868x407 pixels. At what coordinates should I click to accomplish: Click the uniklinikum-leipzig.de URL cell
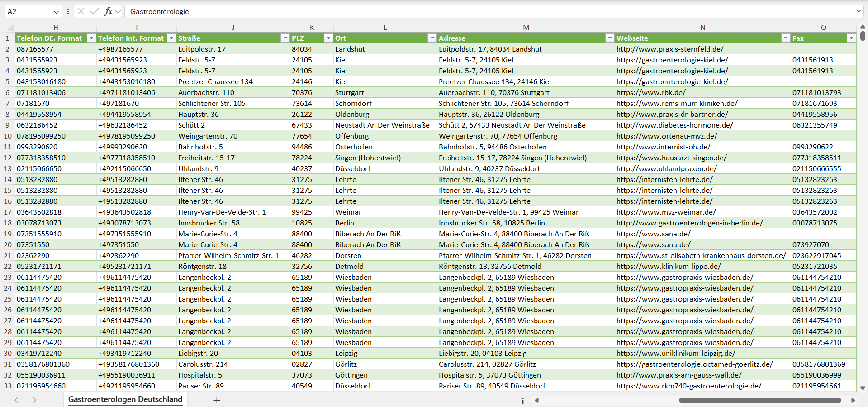(676, 353)
